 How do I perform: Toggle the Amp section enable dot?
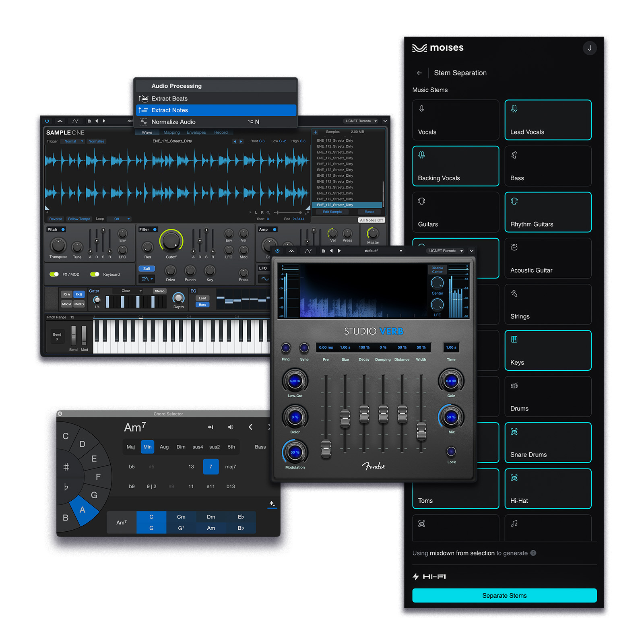[x=275, y=229]
